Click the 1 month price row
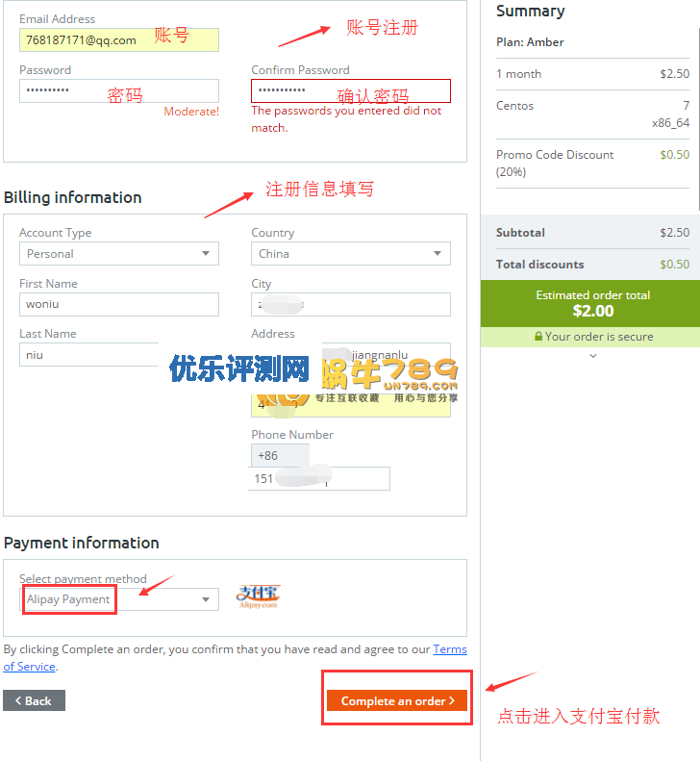 pyautogui.click(x=592, y=74)
